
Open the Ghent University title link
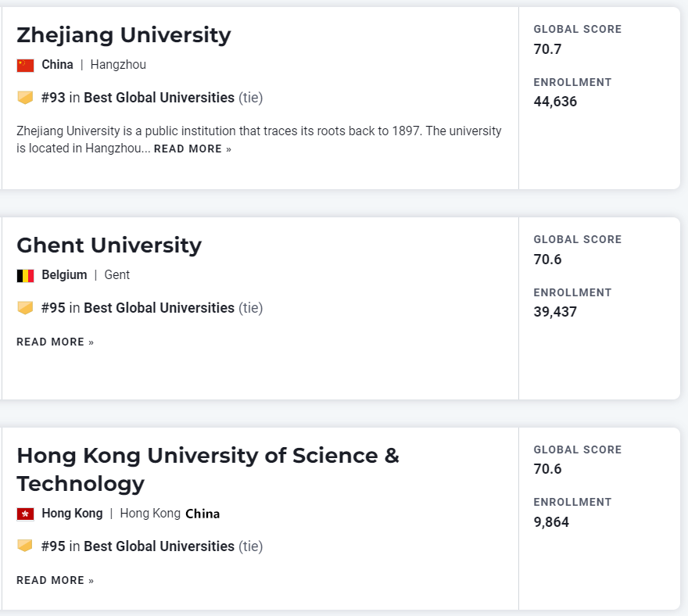(x=109, y=245)
